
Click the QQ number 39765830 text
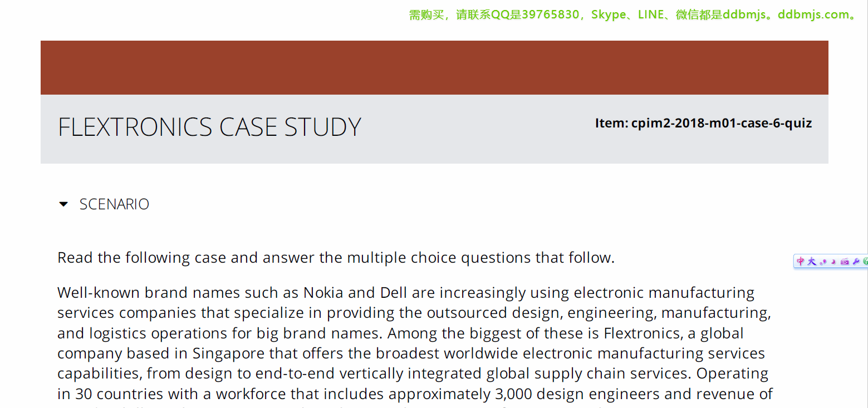pyautogui.click(x=550, y=15)
